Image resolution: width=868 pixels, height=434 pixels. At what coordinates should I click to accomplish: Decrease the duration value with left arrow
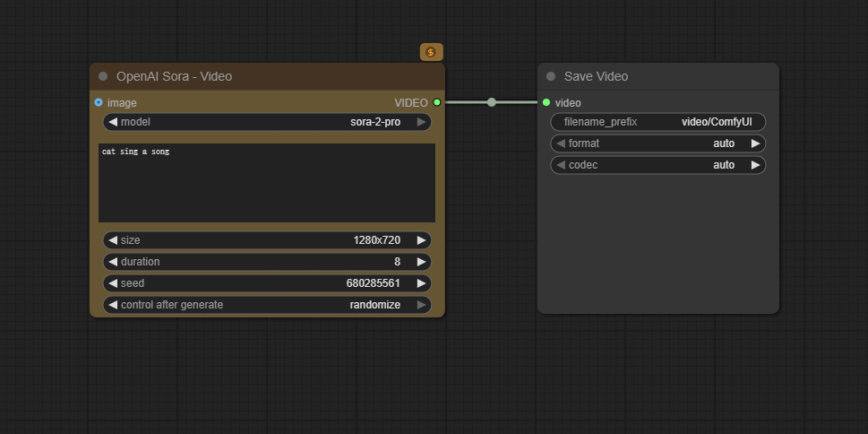pos(113,262)
